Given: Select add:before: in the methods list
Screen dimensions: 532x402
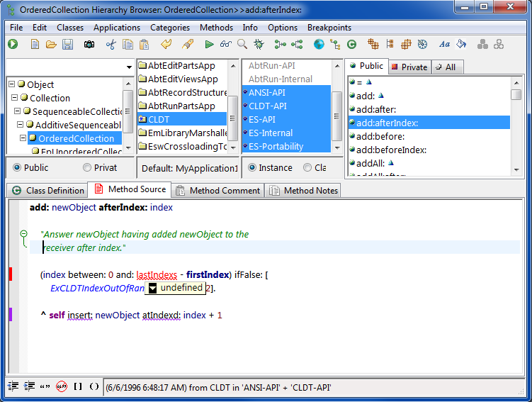Looking at the screenshot, I should 380,136.
